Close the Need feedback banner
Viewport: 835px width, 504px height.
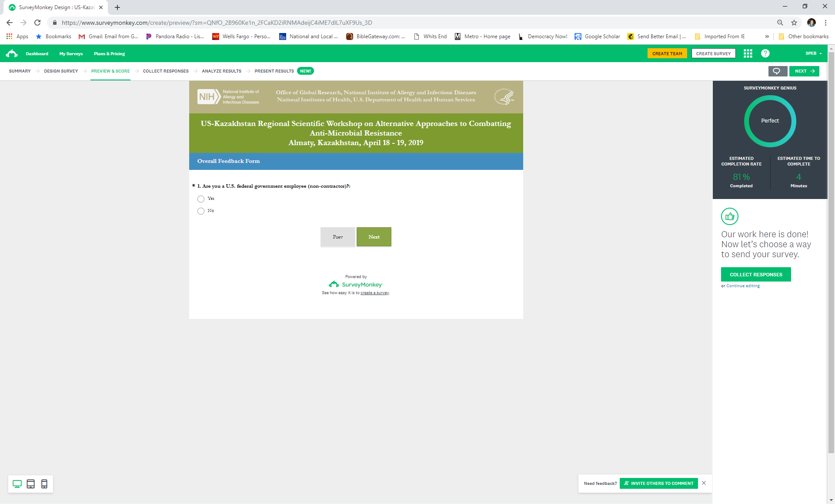pos(704,483)
